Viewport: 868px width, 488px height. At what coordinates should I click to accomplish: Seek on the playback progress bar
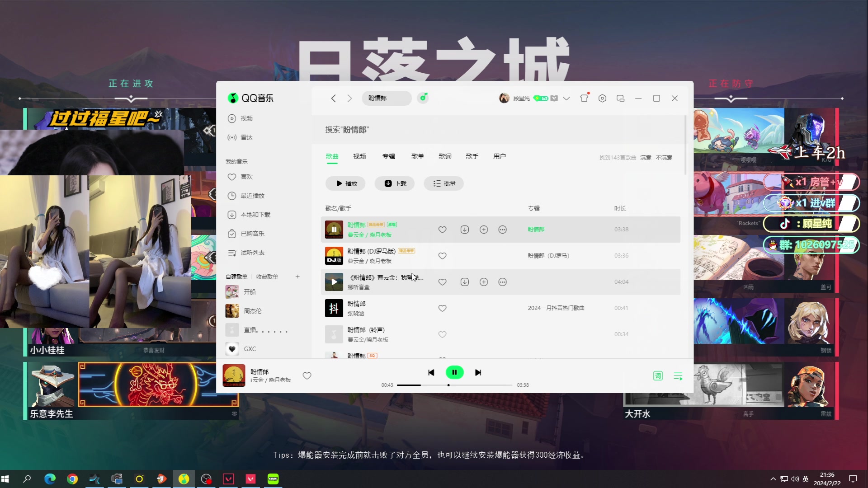454,385
